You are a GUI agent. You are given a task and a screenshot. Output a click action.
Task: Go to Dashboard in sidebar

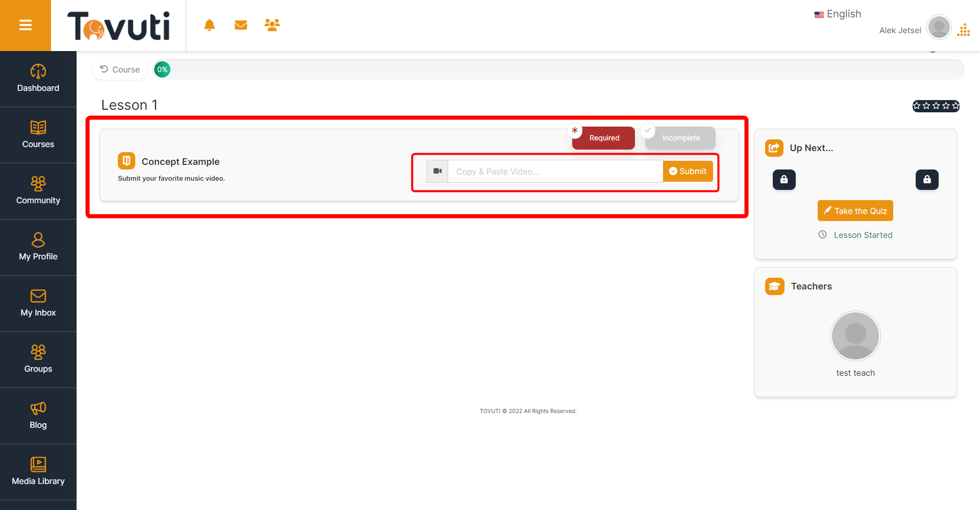point(38,79)
